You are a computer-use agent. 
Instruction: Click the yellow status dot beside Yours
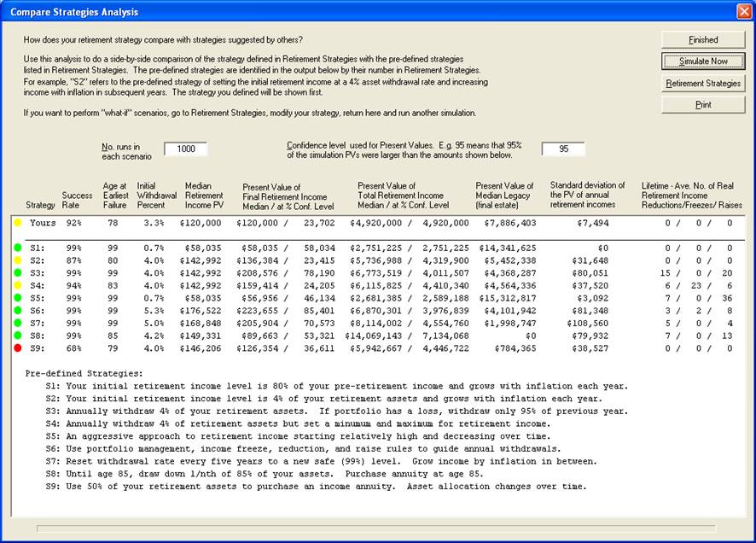coord(18,223)
